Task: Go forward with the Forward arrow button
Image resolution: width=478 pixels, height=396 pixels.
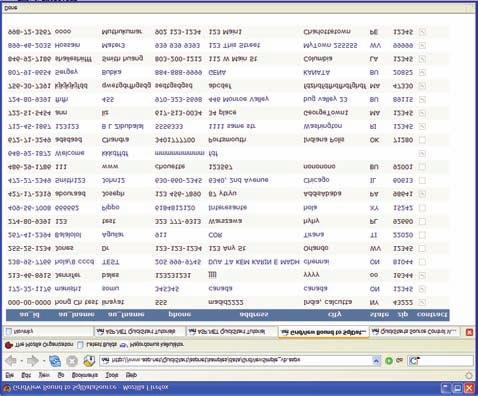Action: click(32, 361)
